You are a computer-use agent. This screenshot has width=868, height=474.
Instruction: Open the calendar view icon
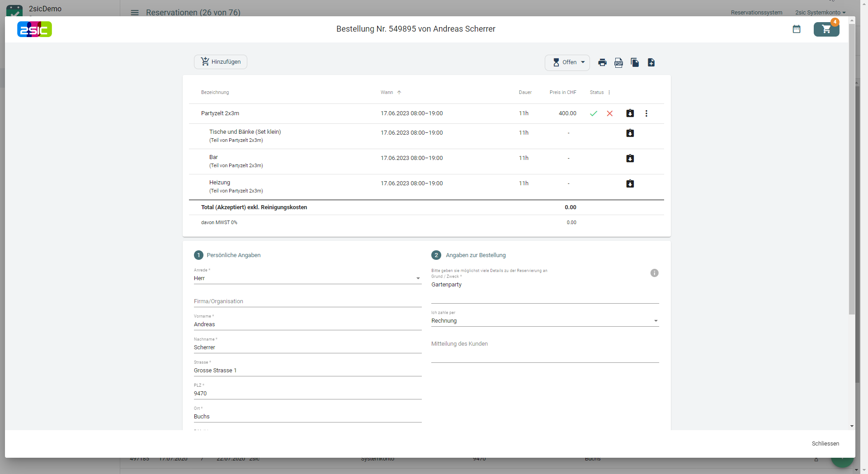[797, 29]
